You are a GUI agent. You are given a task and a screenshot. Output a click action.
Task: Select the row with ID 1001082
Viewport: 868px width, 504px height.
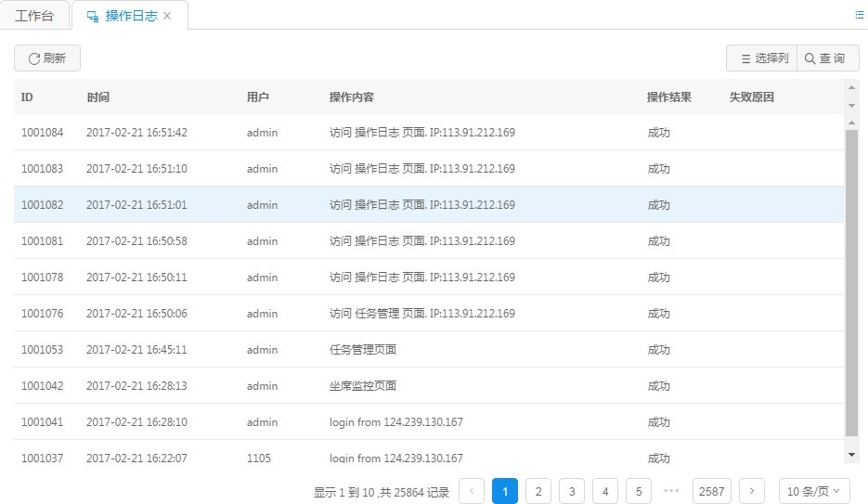click(427, 205)
